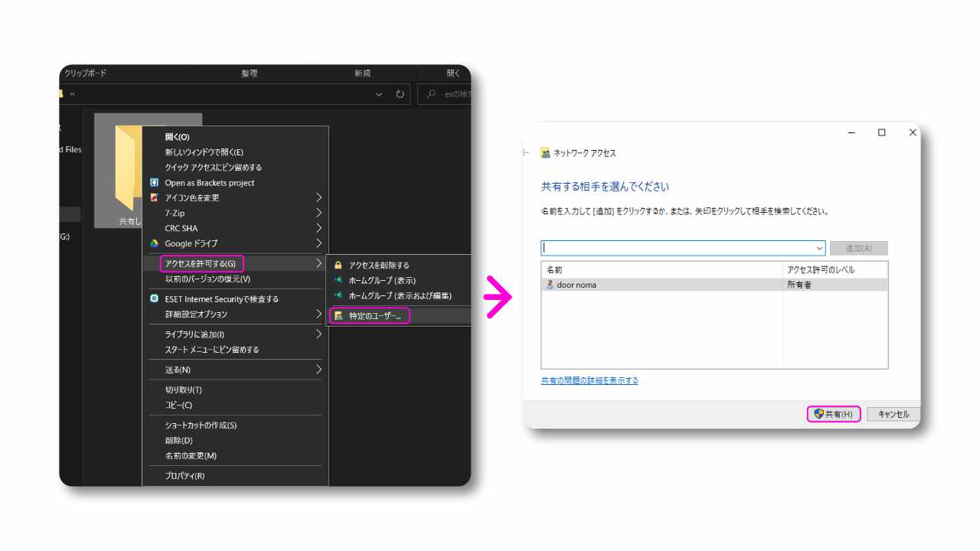This screenshot has height=551, width=980.
Task: Click the shield icon on the Share button
Action: 817,413
